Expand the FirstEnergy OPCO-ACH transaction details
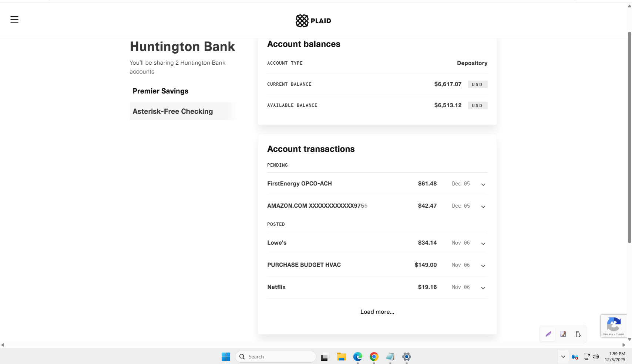This screenshot has width=632, height=364. click(483, 184)
